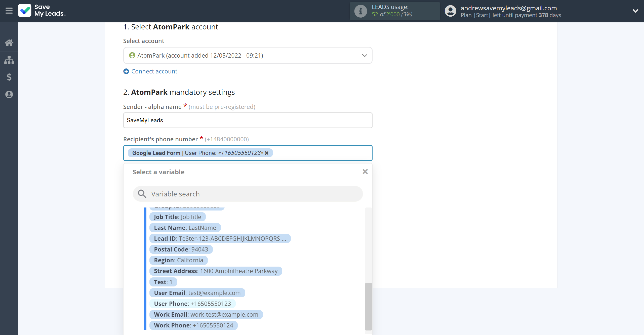The image size is (644, 335).
Task: Click the Variable search box
Action: point(248,194)
